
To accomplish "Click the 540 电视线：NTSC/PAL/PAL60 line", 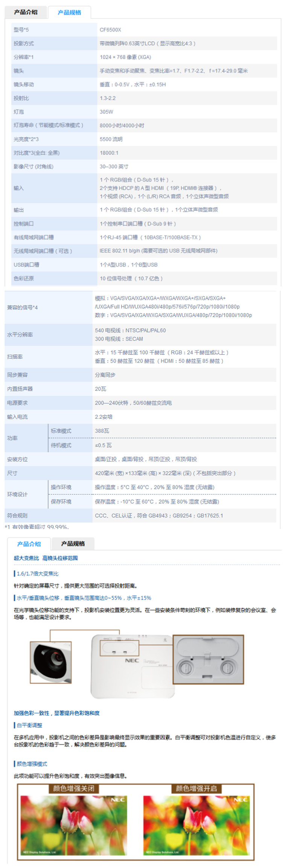I will coord(130,330).
